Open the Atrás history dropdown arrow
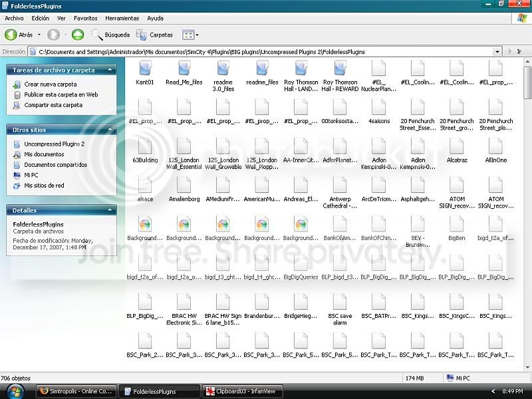The image size is (532, 399). (39, 35)
